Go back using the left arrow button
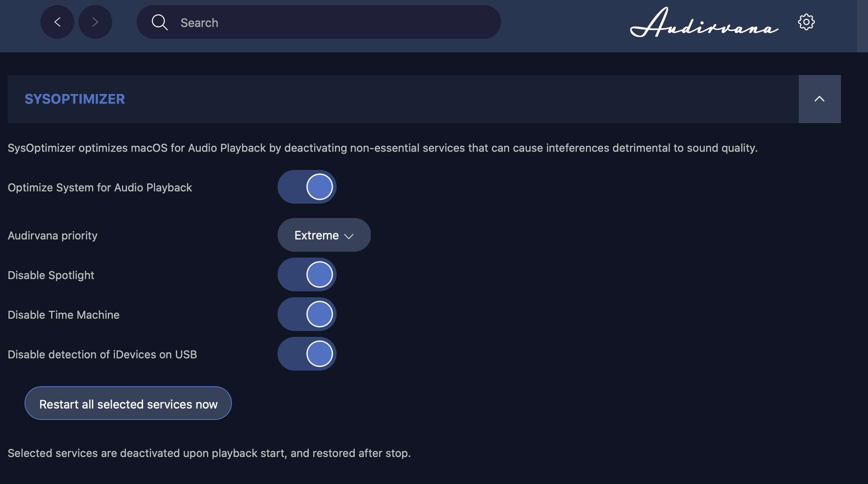This screenshot has width=868, height=484. (x=57, y=22)
